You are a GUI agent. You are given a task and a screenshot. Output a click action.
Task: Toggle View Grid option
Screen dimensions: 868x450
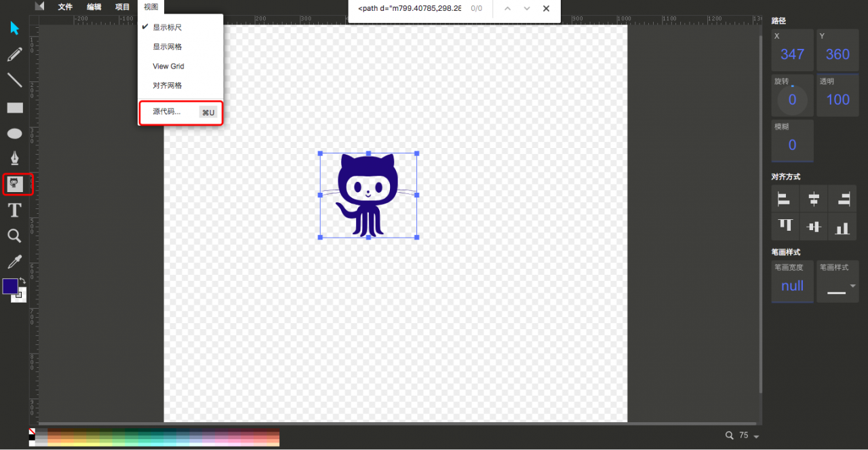click(x=180, y=67)
